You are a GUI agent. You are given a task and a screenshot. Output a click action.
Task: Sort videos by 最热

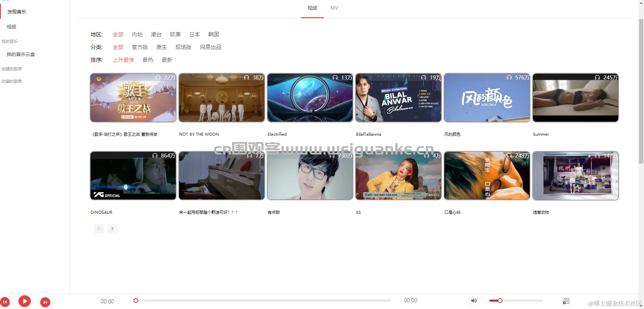click(148, 60)
